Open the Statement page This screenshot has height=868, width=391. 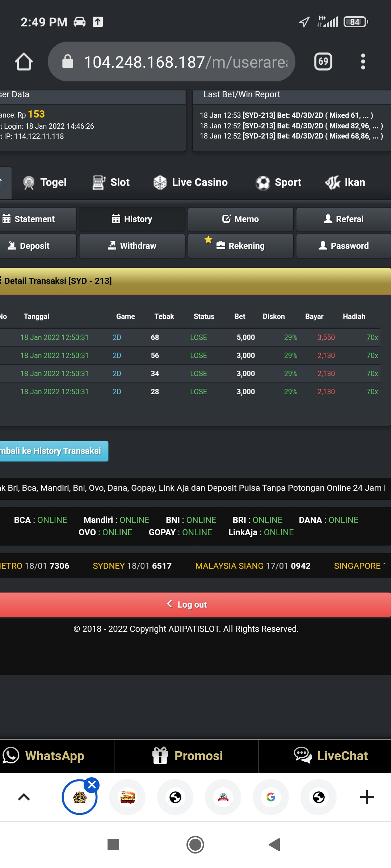(x=34, y=219)
